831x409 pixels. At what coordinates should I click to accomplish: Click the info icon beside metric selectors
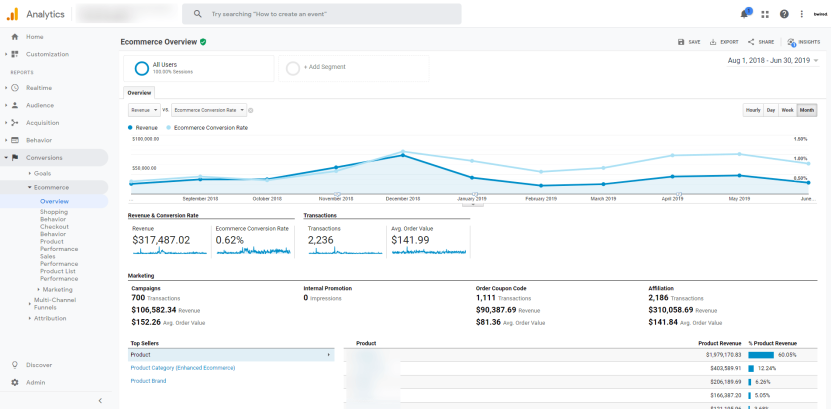251,110
